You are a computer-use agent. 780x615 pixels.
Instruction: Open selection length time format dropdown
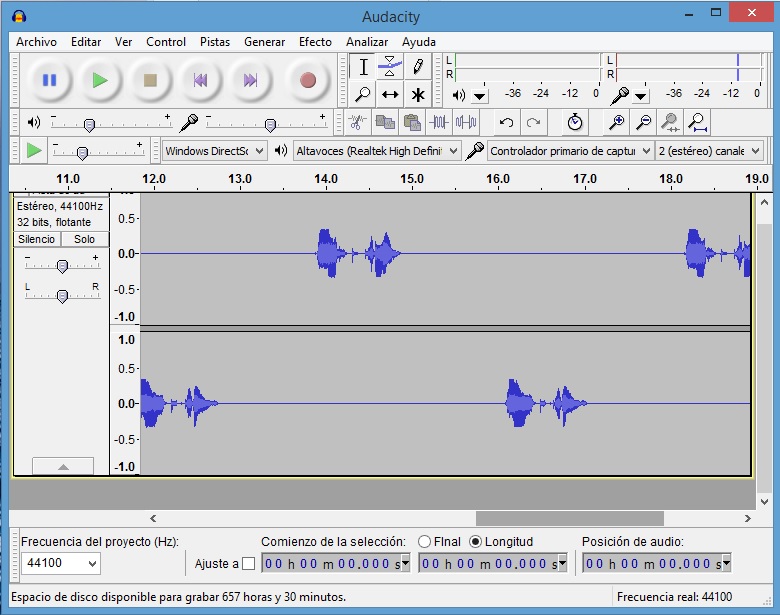click(562, 563)
